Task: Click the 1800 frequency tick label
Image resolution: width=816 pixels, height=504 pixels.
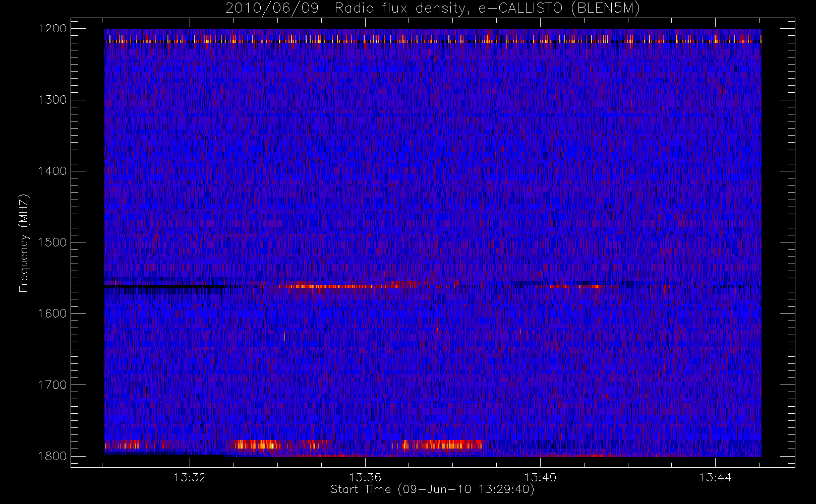Action: [x=52, y=456]
